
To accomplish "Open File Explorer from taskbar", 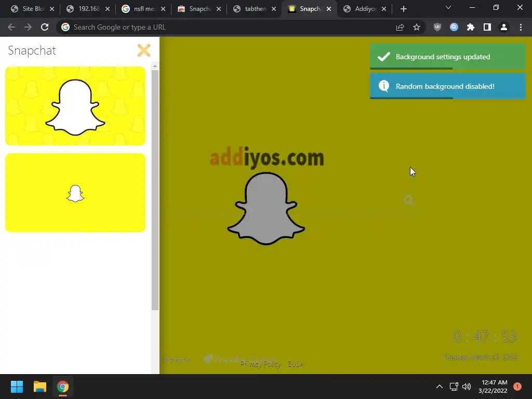I will pos(39,387).
